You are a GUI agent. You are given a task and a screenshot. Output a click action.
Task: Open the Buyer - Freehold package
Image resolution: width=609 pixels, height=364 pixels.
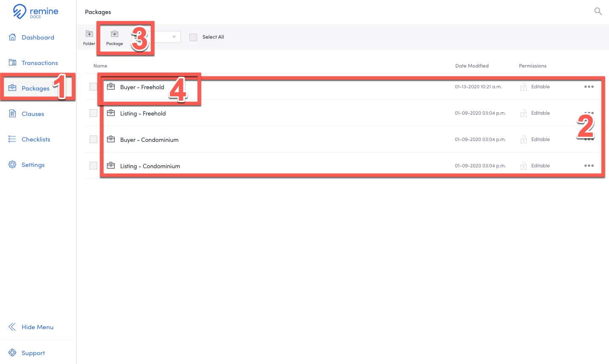pyautogui.click(x=142, y=87)
